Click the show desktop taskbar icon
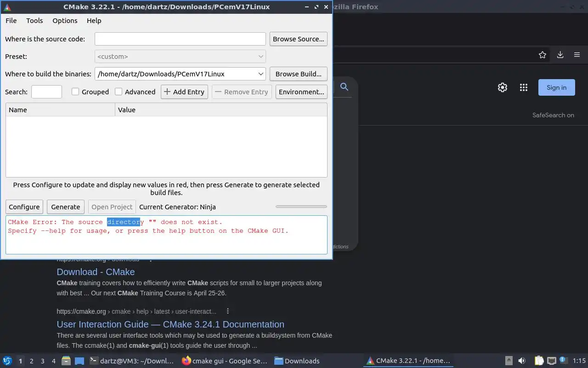 click(x=79, y=361)
